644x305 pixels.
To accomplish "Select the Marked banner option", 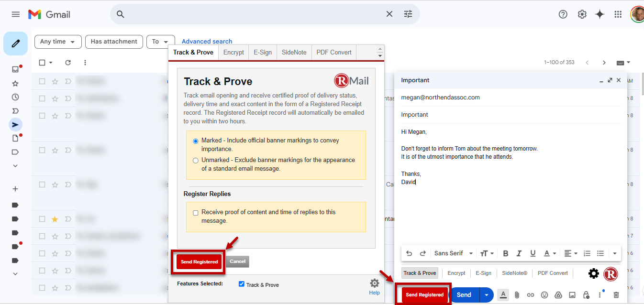I will 196,141.
